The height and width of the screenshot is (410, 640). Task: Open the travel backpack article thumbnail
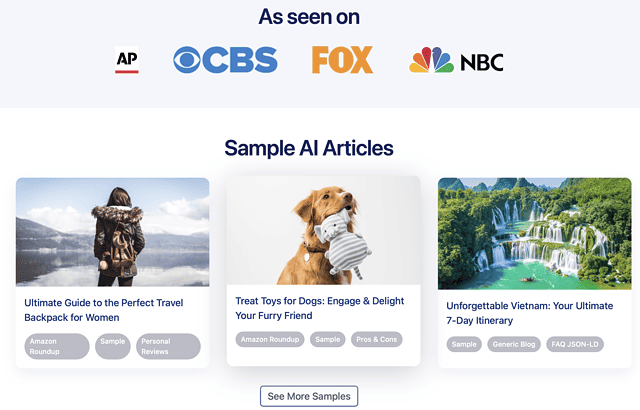tap(112, 232)
